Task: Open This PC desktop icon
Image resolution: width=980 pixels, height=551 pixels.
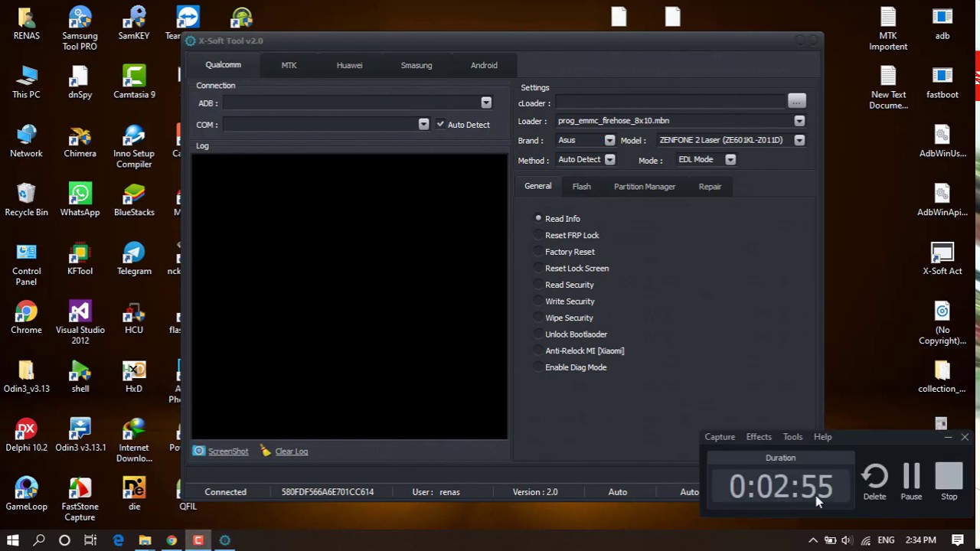Action: [x=26, y=82]
